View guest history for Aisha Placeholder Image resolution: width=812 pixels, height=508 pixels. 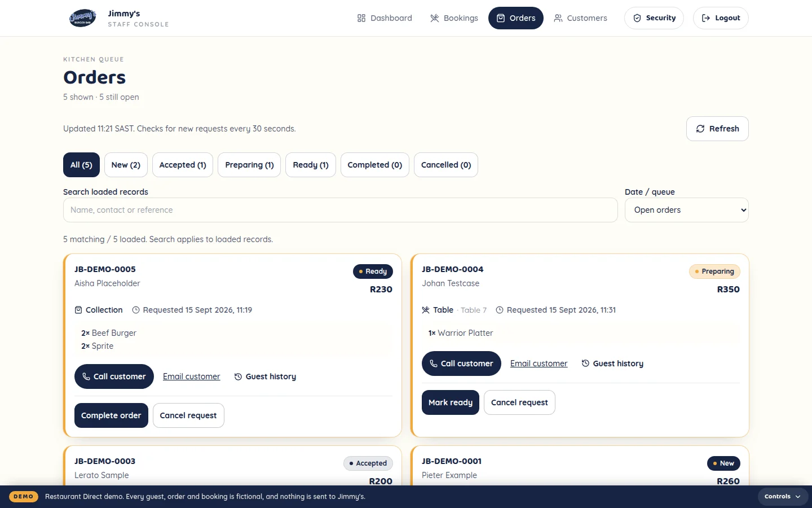265,376
